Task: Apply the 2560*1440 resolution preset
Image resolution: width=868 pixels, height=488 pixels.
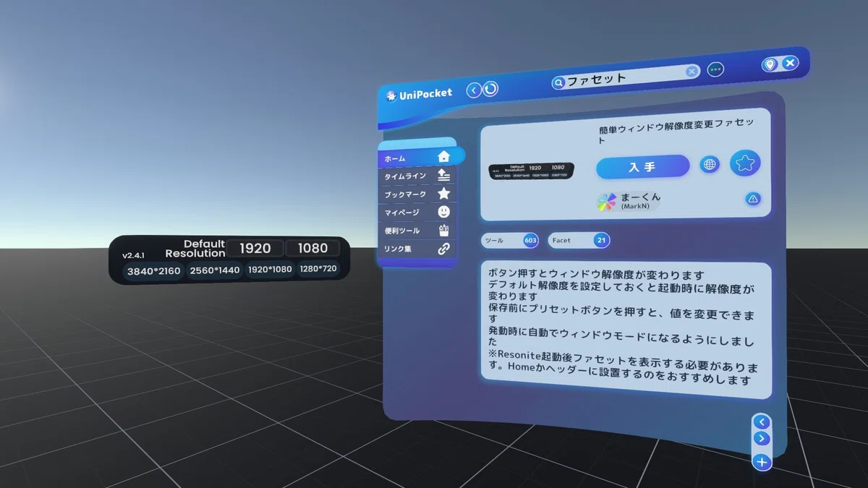Action: click(215, 270)
